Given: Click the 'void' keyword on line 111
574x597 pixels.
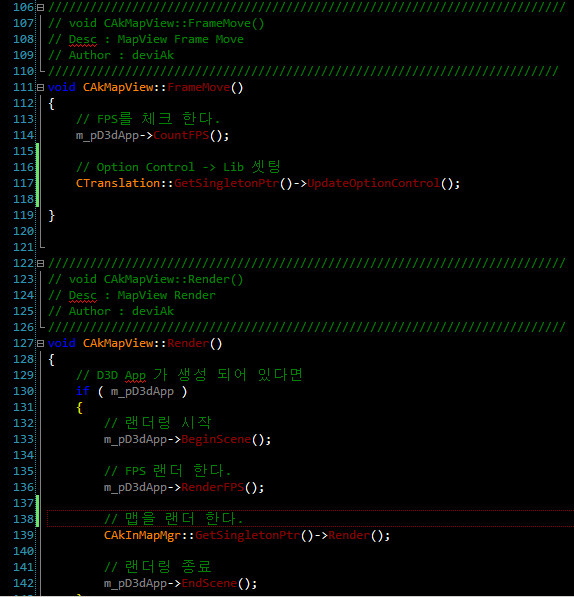Looking at the screenshot, I should pyautogui.click(x=61, y=87).
